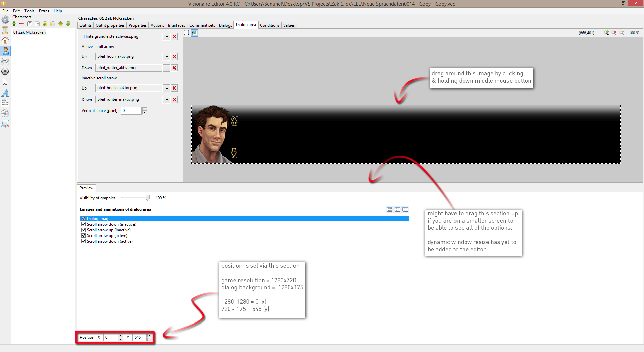Switch to text edit mode above the preview
Image resolution: width=644 pixels, height=352 pixels.
tap(186, 33)
